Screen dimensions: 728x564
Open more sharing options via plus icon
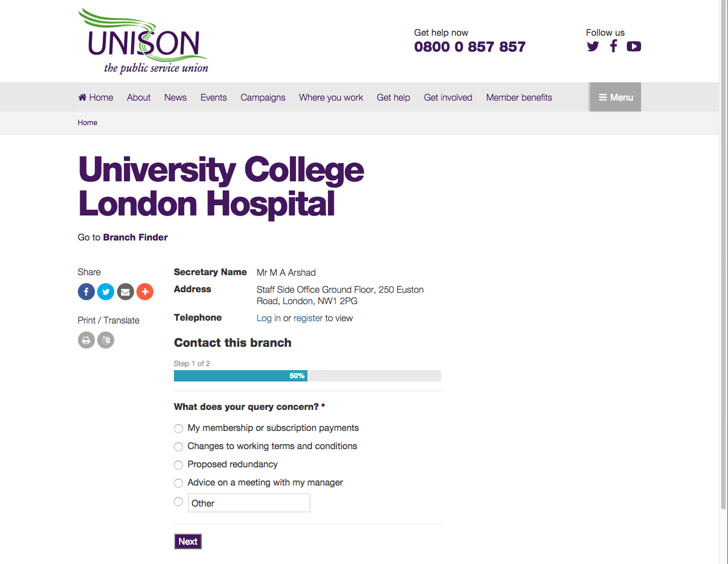tap(145, 292)
